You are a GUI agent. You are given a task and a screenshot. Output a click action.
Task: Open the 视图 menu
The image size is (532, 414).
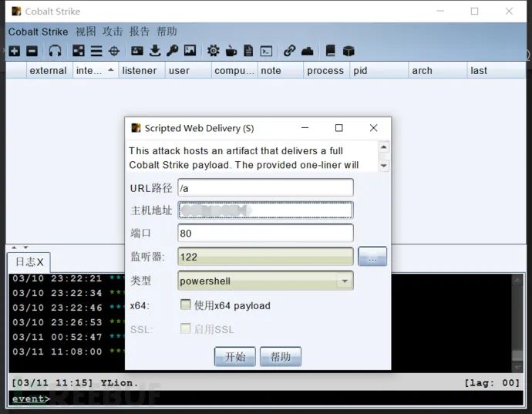click(86, 32)
